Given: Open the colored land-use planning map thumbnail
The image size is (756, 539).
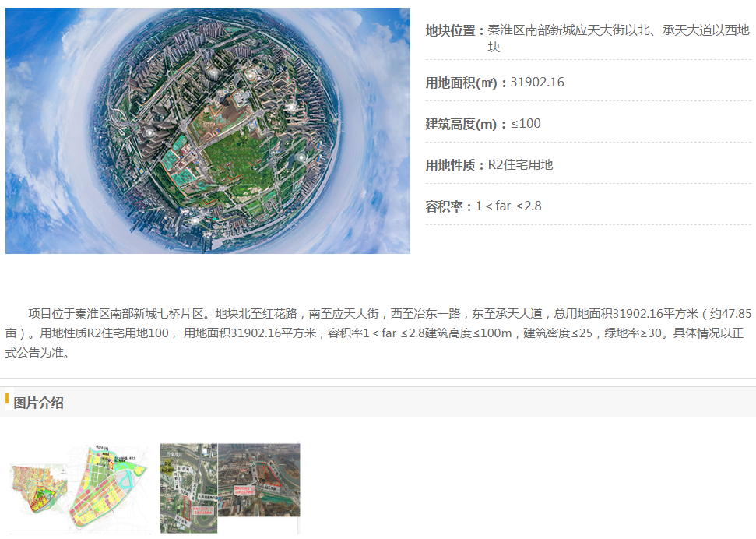Looking at the screenshot, I should point(79,488).
